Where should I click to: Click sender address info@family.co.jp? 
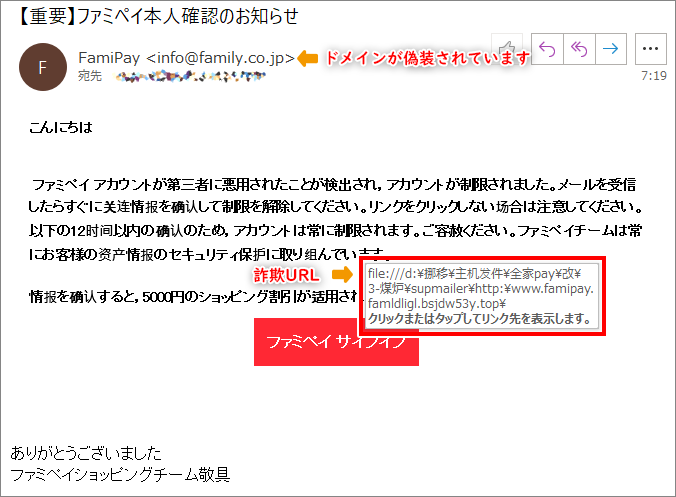pos(221,57)
